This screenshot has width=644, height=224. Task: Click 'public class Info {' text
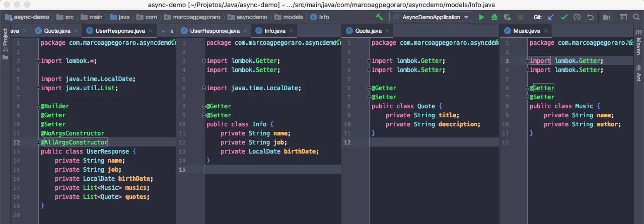pos(240,124)
